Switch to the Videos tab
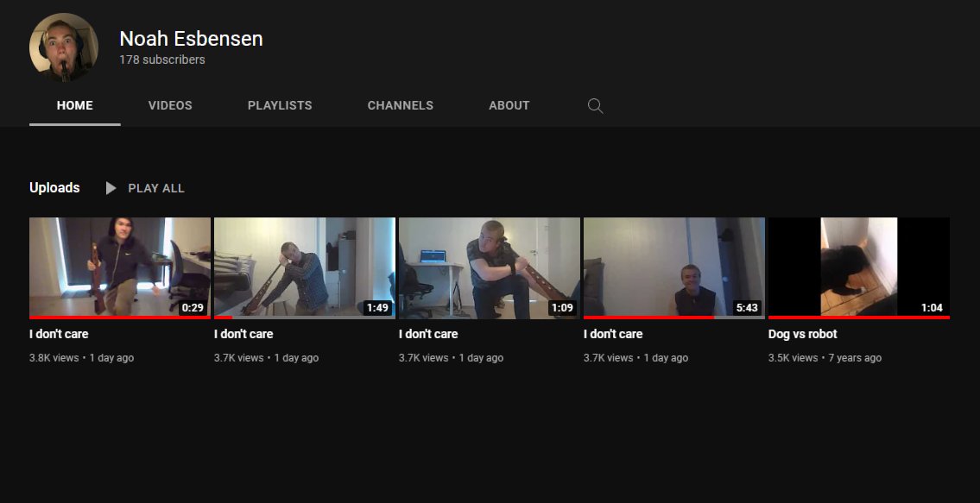 (x=170, y=105)
